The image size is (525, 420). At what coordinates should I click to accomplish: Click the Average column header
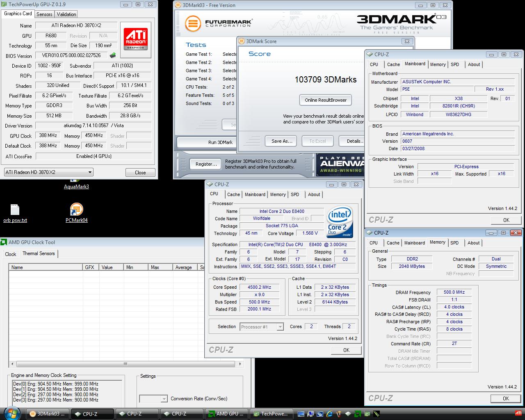pyautogui.click(x=185, y=267)
